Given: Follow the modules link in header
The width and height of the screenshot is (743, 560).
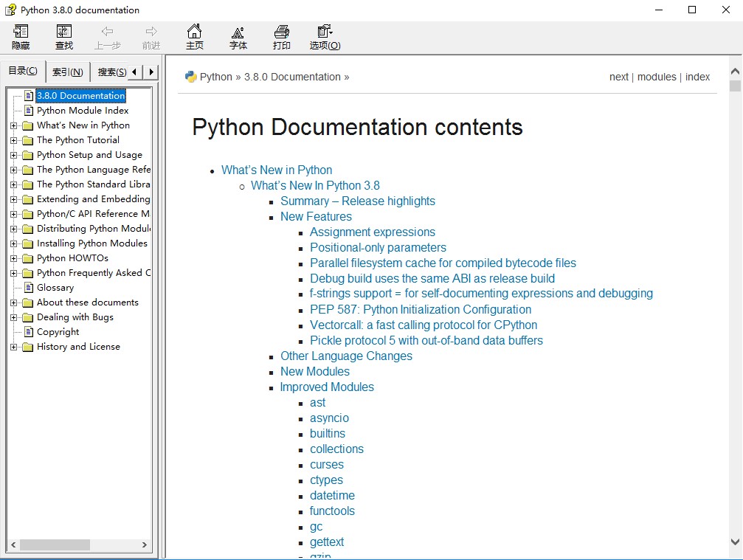Looking at the screenshot, I should 657,77.
